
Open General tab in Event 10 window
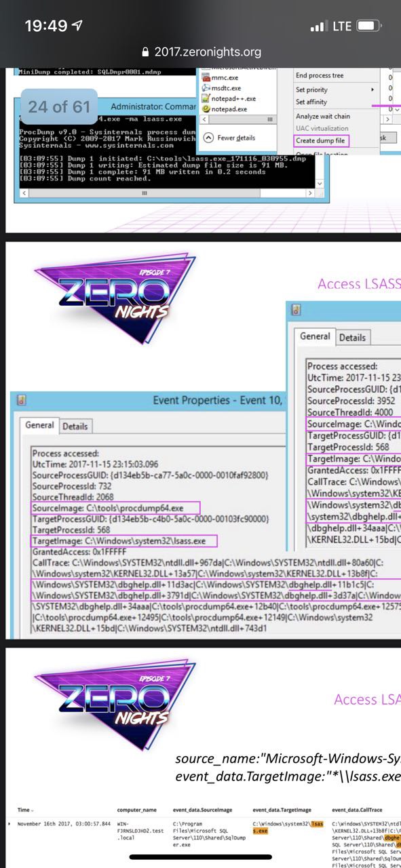click(x=39, y=425)
